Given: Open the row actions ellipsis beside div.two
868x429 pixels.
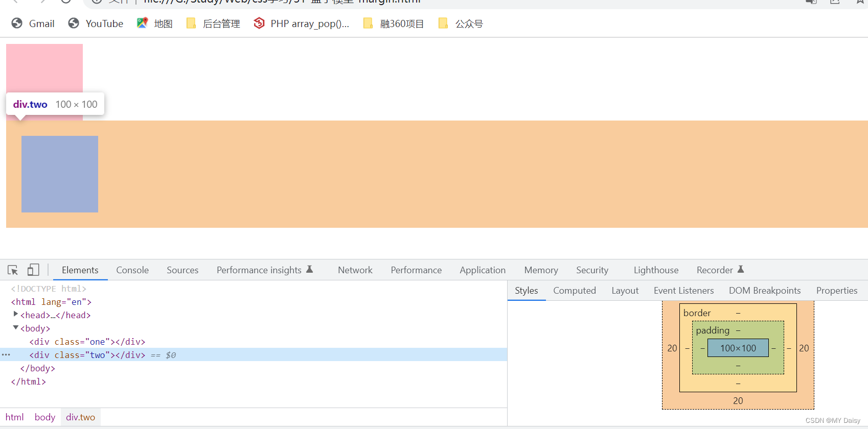Looking at the screenshot, I should pyautogui.click(x=6, y=354).
